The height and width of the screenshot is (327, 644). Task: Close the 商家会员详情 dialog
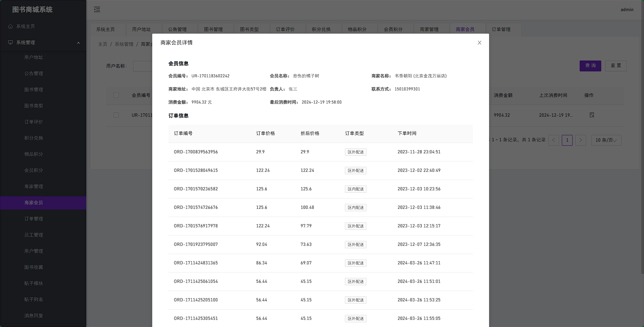click(x=479, y=43)
